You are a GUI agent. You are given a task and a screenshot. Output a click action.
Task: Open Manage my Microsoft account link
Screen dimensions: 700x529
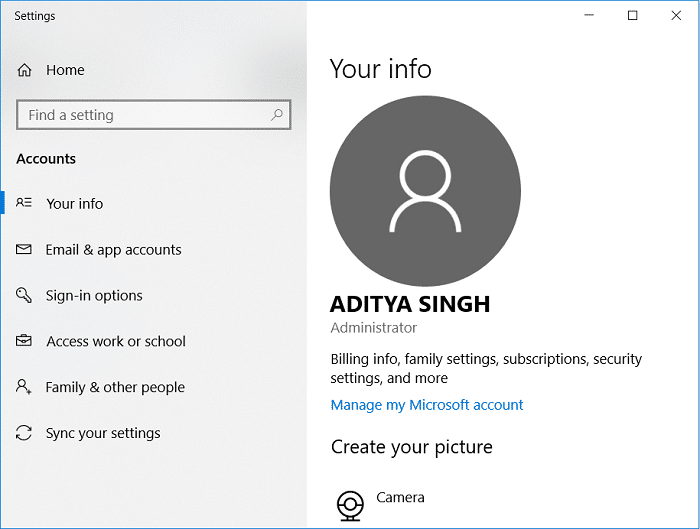click(427, 405)
